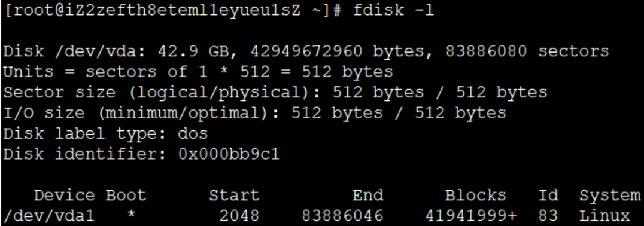Click the End column header
644x226 pixels.
click(x=367, y=196)
